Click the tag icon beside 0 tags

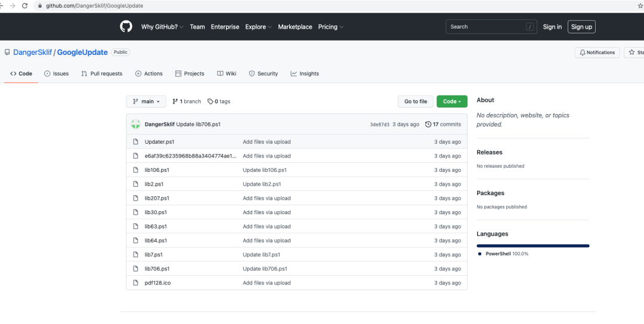pyautogui.click(x=210, y=101)
